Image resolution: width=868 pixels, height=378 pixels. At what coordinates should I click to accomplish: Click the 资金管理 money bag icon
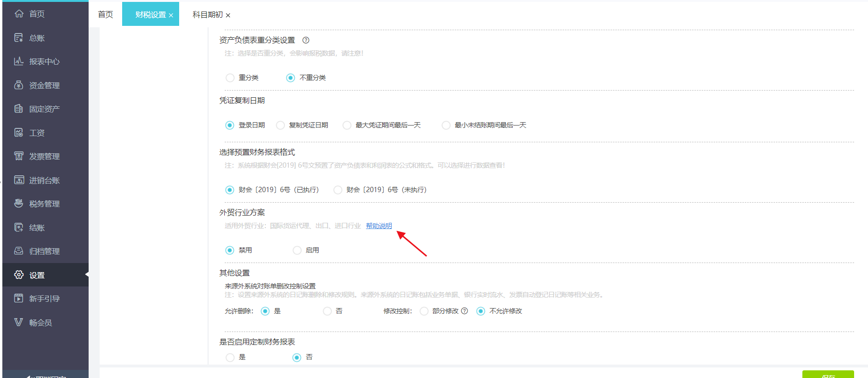click(19, 85)
